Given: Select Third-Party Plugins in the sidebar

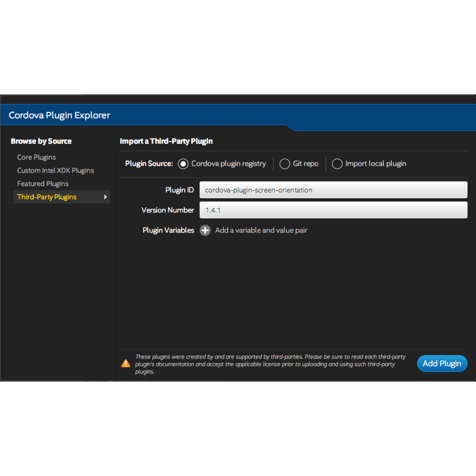Looking at the screenshot, I should [47, 197].
